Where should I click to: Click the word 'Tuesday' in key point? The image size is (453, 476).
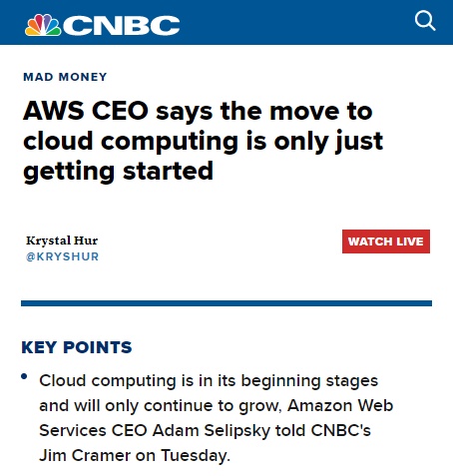[x=196, y=455]
